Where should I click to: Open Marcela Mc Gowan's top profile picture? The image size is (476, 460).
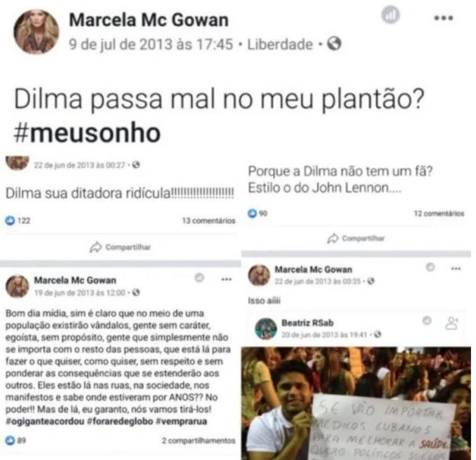click(x=36, y=32)
